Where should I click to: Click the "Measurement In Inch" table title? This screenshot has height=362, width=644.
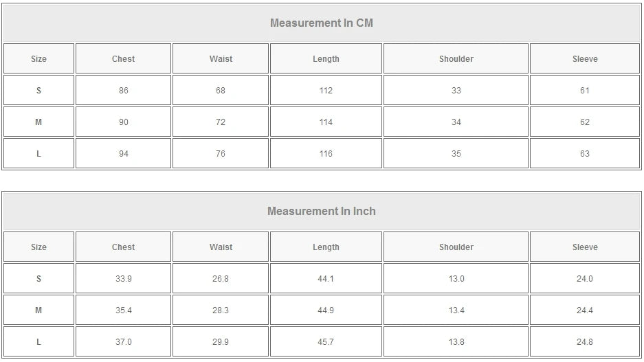321,211
